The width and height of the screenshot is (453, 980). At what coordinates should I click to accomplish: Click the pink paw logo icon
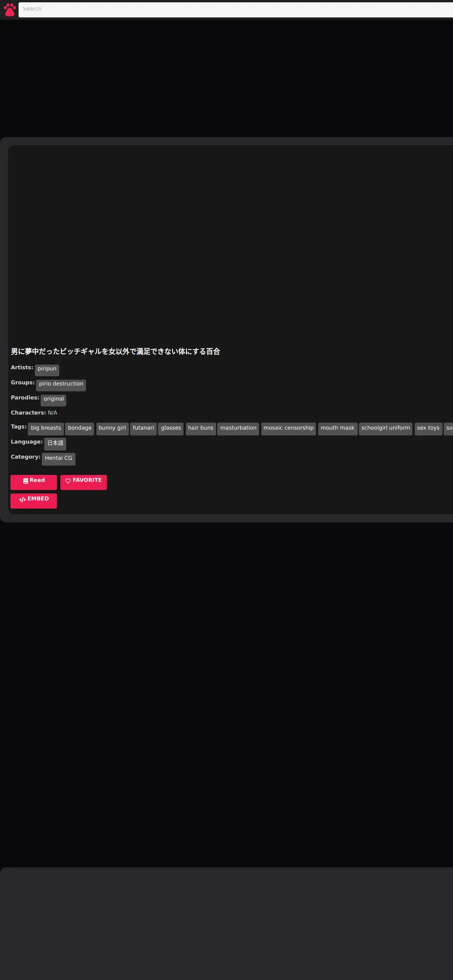(x=10, y=10)
